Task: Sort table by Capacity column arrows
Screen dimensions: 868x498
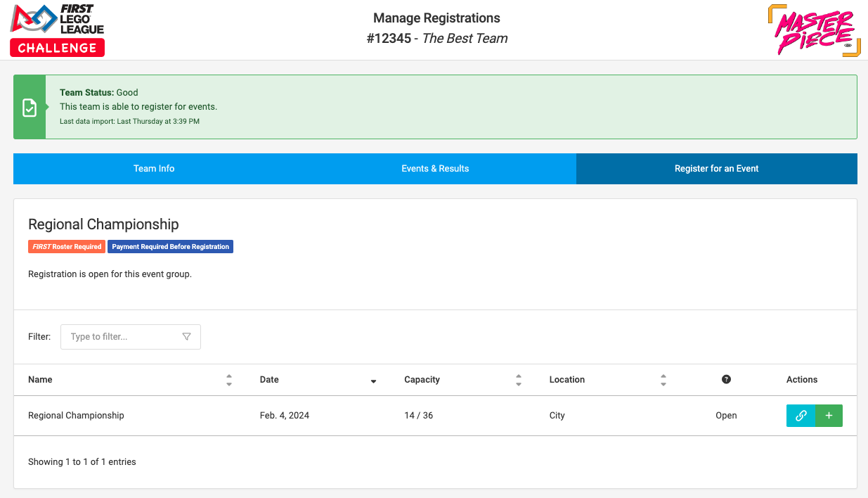Action: pyautogui.click(x=519, y=380)
